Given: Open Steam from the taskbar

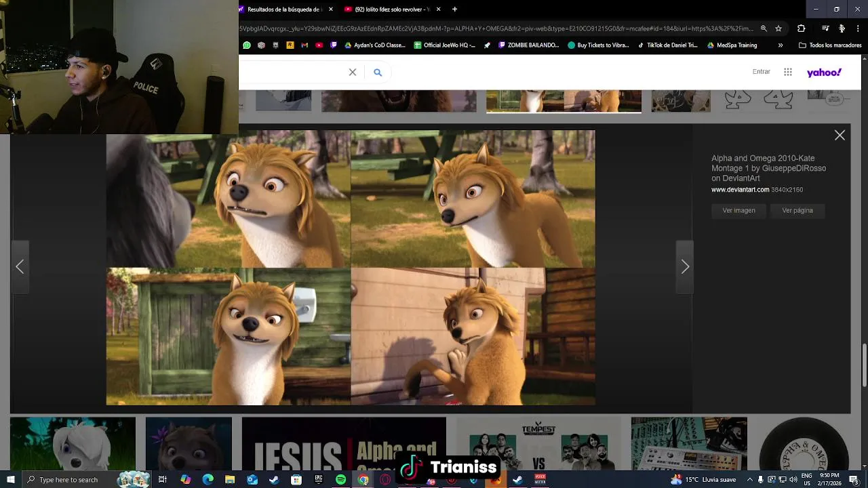Looking at the screenshot, I should 274,480.
